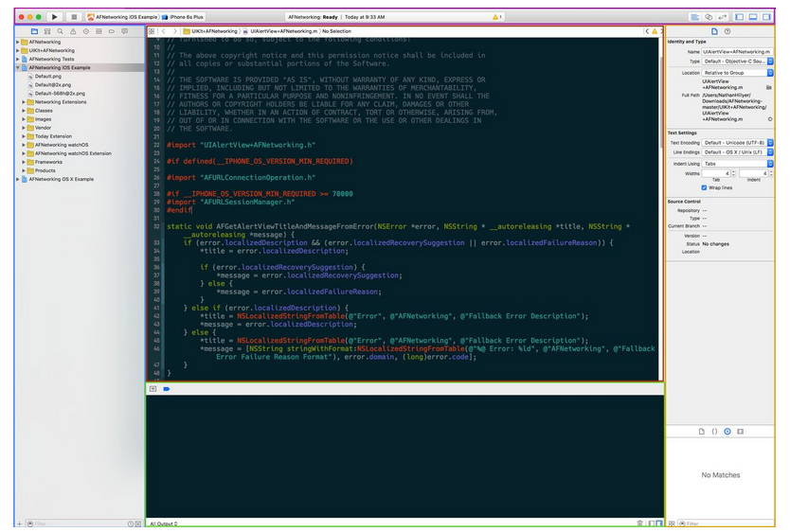Expand AFNetworking OS X Example project
The image size is (790, 532).
click(18, 179)
